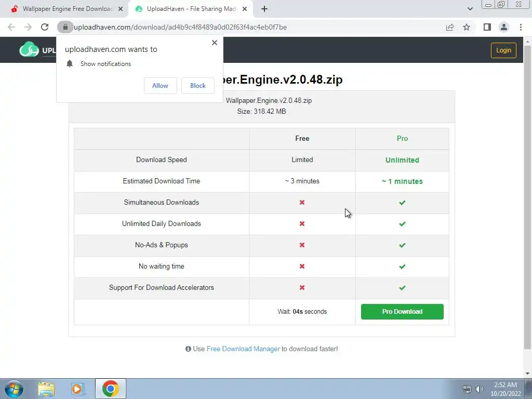Click red X for Unlimited Daily Downloads

point(302,223)
